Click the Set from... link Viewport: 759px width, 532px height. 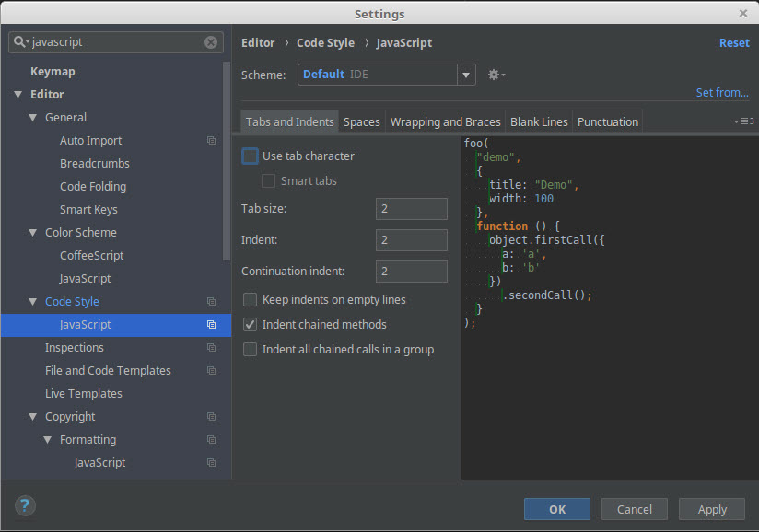(722, 92)
